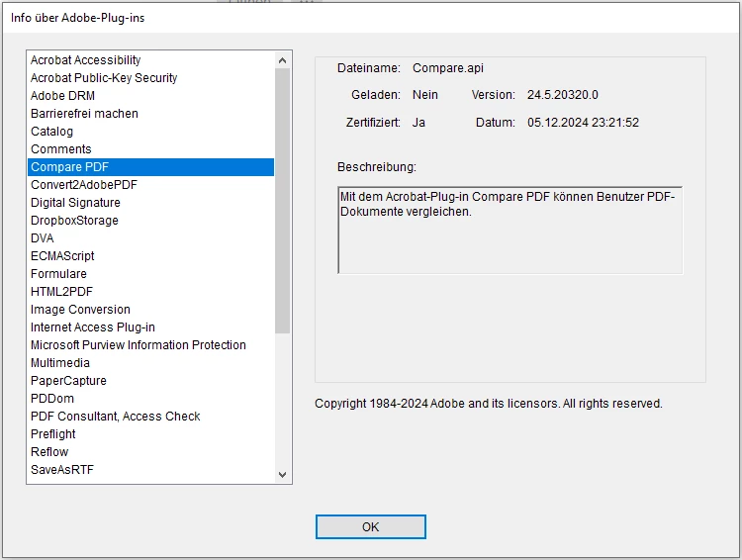Image resolution: width=742 pixels, height=560 pixels.
Task: Click the Geladen value Nein
Action: tap(425, 95)
